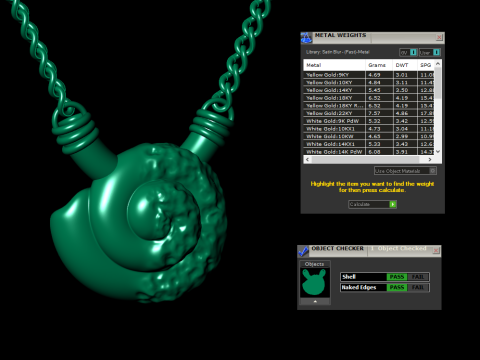The image size is (480, 360).
Task: Click the 3.01 DWT cell
Action: tap(405, 75)
